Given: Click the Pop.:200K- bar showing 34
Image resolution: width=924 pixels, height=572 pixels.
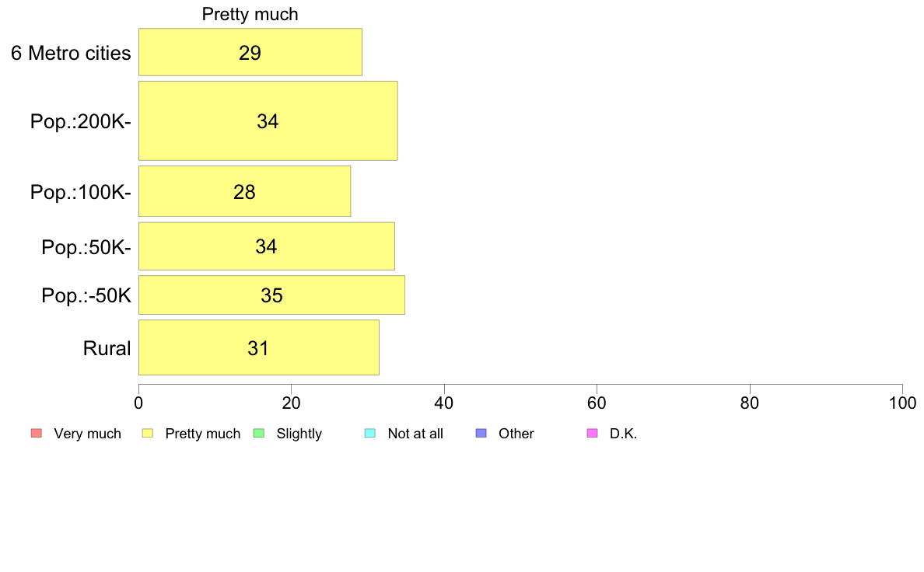Looking at the screenshot, I should pyautogui.click(x=268, y=120).
